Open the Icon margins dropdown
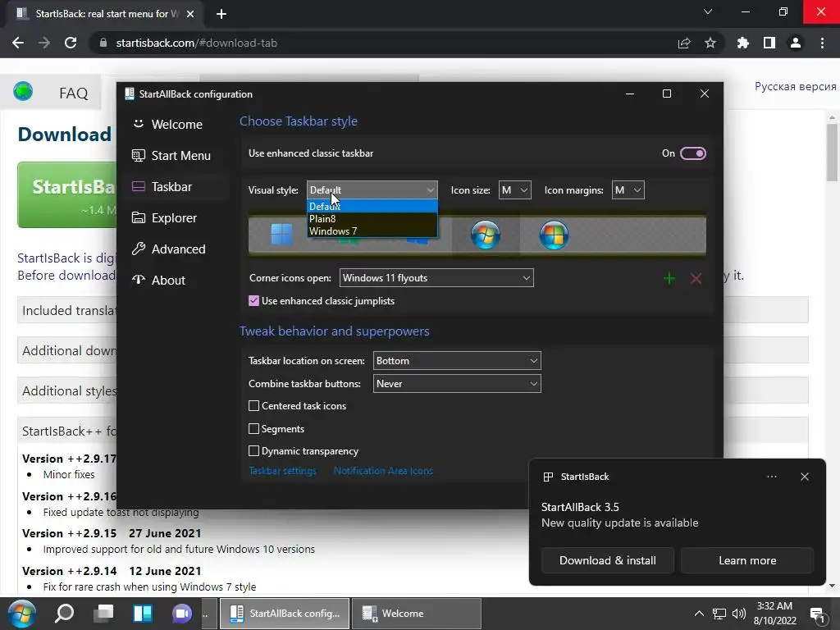This screenshot has width=840, height=630. (x=628, y=189)
